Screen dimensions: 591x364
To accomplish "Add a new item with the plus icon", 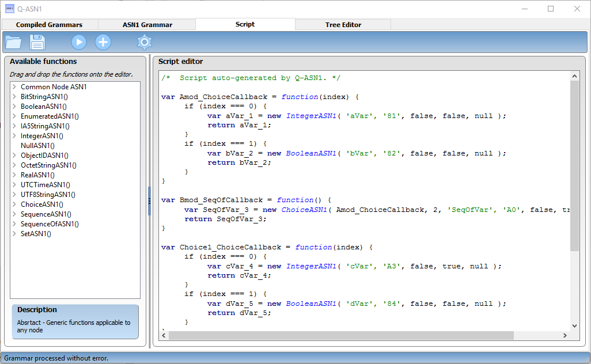I will [x=103, y=41].
